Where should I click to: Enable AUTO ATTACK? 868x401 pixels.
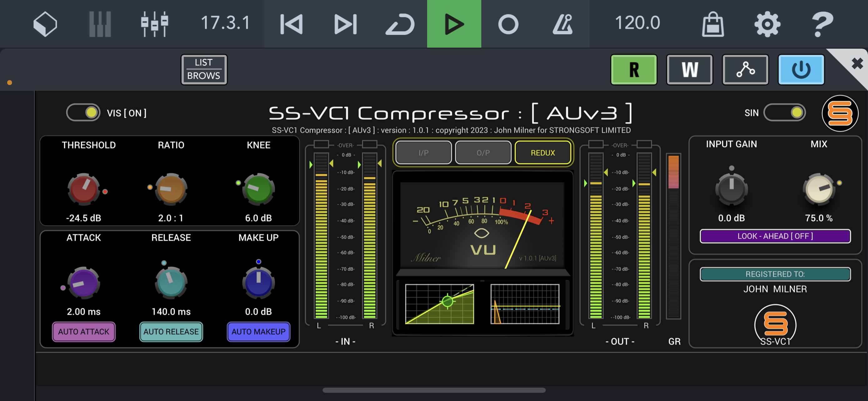tap(83, 332)
